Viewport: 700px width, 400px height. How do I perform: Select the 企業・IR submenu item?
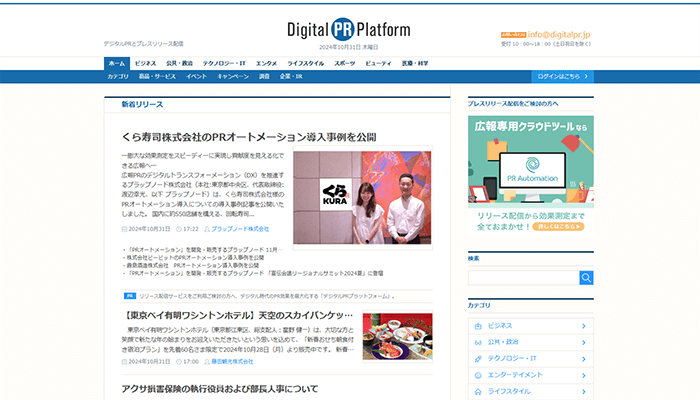tap(291, 76)
